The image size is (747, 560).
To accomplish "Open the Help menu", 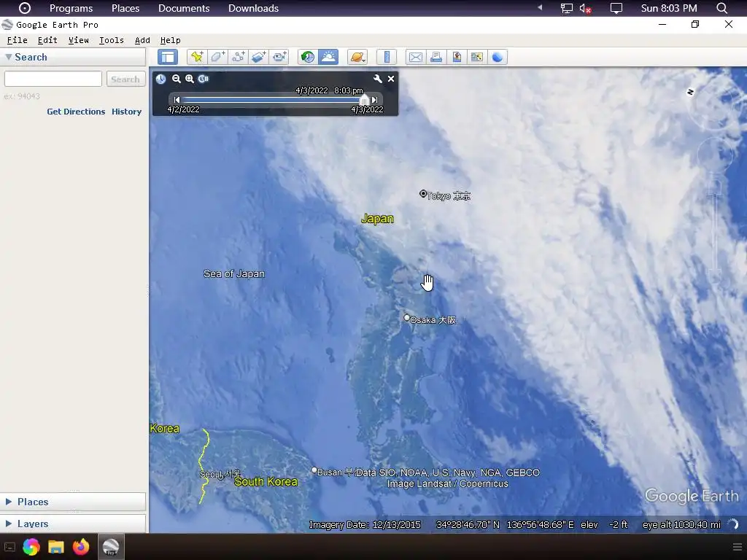I will (171, 40).
